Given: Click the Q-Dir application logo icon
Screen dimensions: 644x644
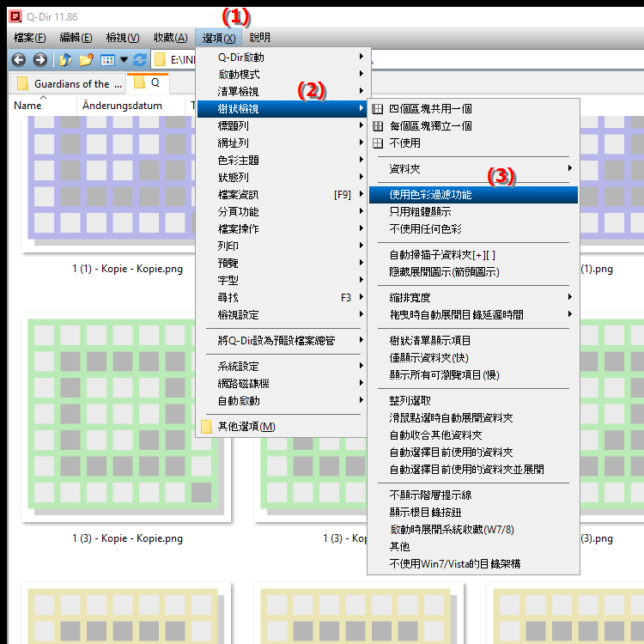Looking at the screenshot, I should tap(15, 16).
